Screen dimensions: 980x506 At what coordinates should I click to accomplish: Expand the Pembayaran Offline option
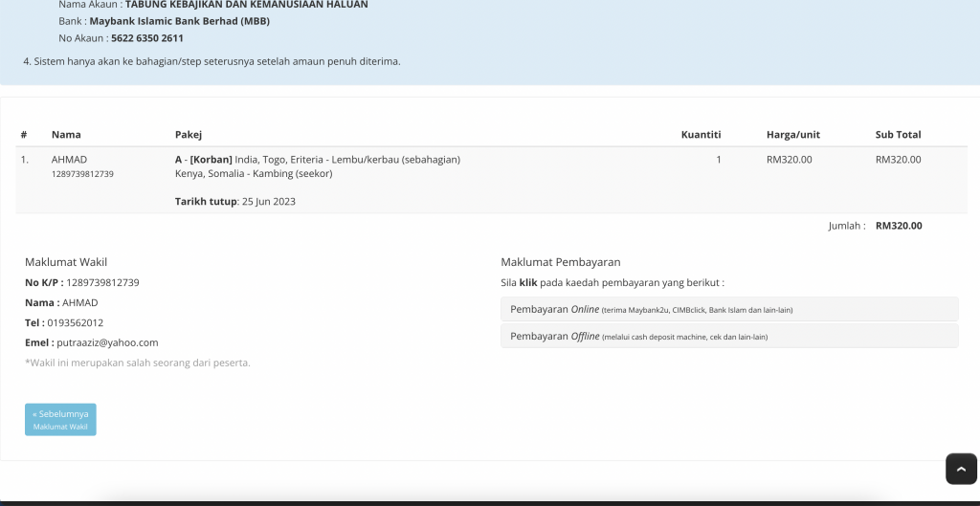tap(729, 336)
